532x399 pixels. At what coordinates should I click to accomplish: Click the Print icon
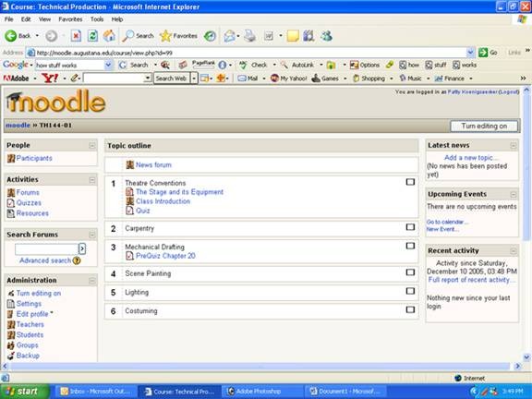250,36
